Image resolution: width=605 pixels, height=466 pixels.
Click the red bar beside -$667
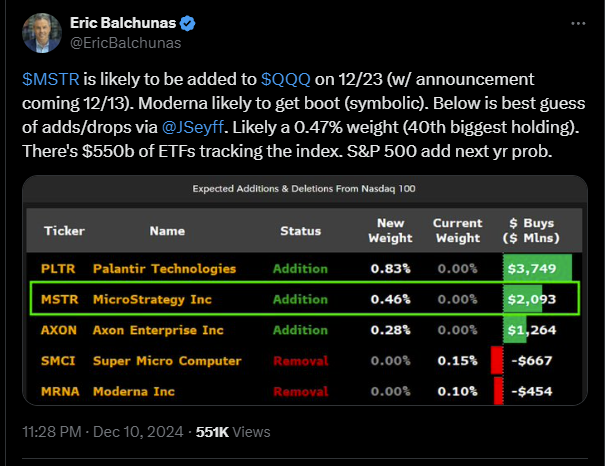(x=496, y=360)
